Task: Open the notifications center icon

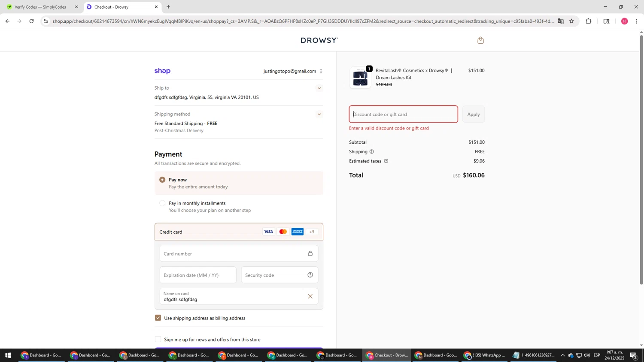Action: pyautogui.click(x=634, y=355)
